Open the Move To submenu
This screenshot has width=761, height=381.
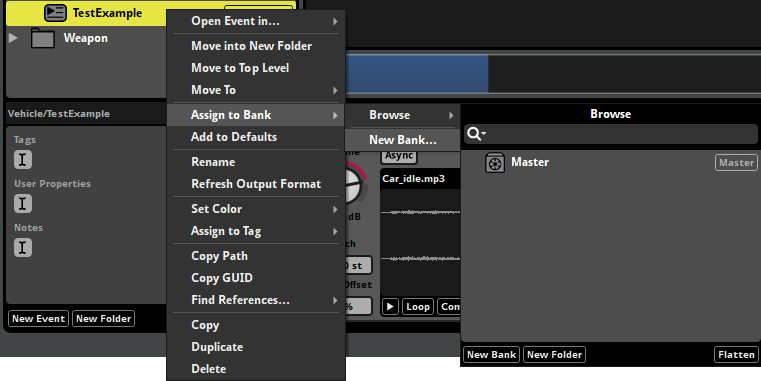[x=256, y=90]
